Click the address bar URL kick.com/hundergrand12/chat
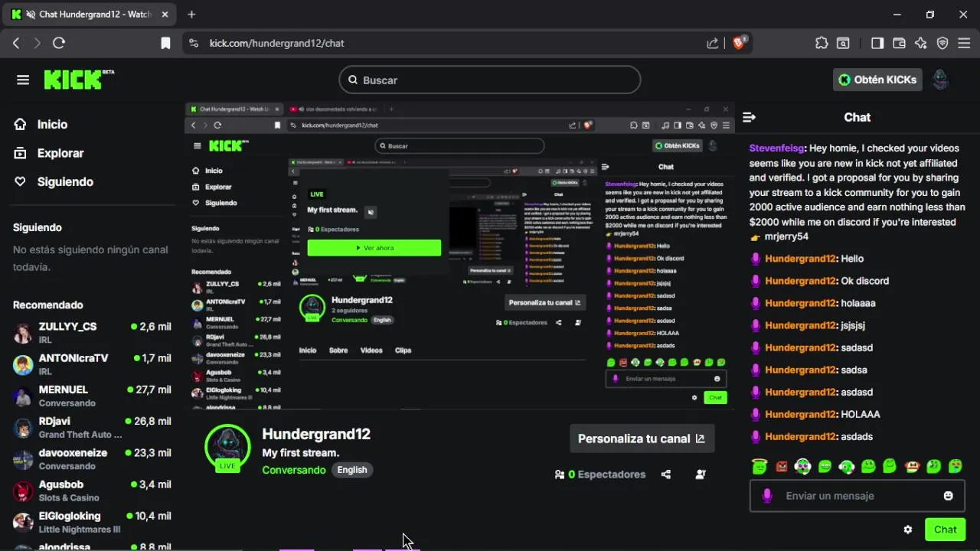Image resolution: width=980 pixels, height=551 pixels. click(276, 43)
